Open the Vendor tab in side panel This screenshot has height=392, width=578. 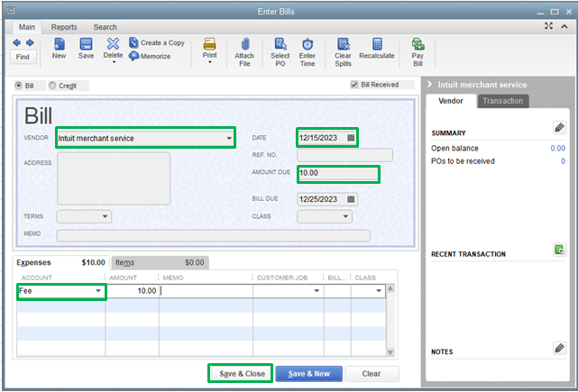point(451,101)
